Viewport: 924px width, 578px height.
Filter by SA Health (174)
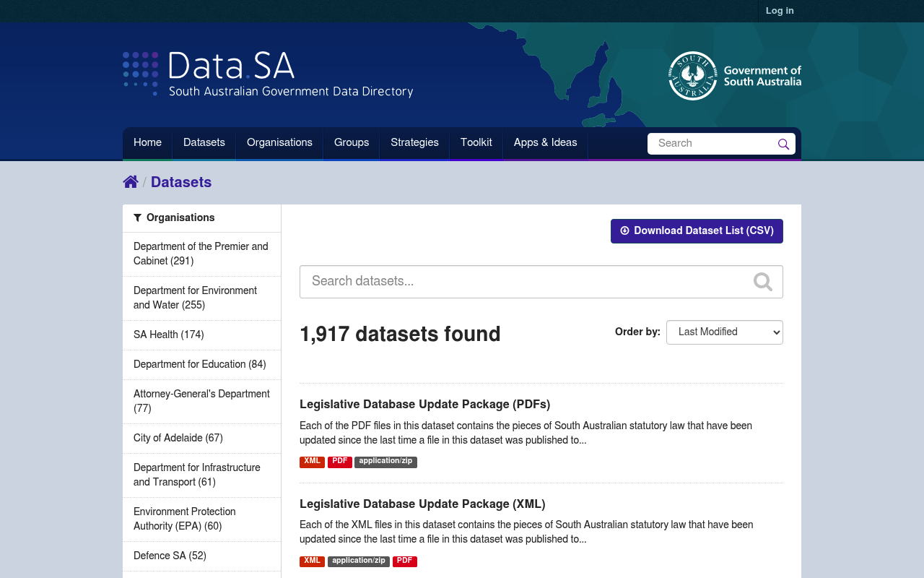(x=201, y=335)
